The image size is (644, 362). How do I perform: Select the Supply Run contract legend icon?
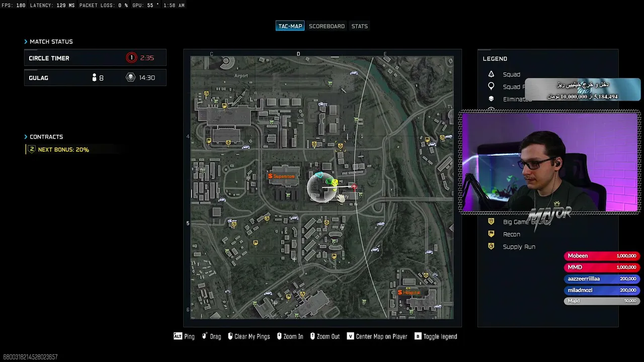(x=491, y=247)
